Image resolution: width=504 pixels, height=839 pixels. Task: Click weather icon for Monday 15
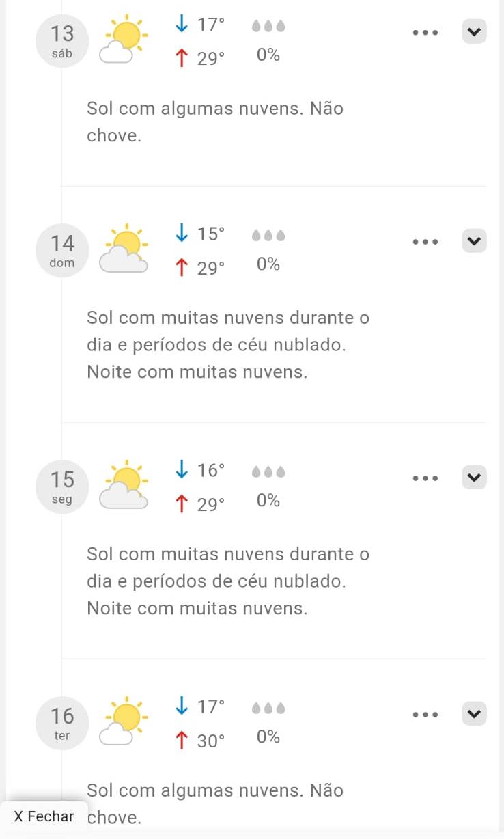click(x=124, y=486)
